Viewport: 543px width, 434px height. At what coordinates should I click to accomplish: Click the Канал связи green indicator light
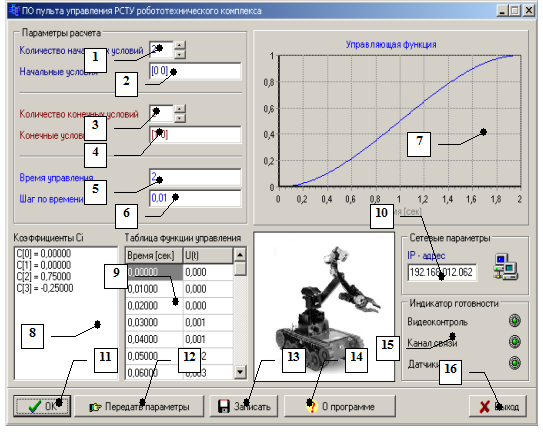click(x=515, y=342)
